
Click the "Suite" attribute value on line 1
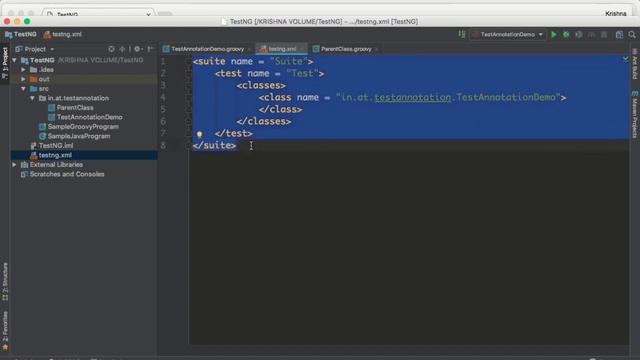[289, 62]
